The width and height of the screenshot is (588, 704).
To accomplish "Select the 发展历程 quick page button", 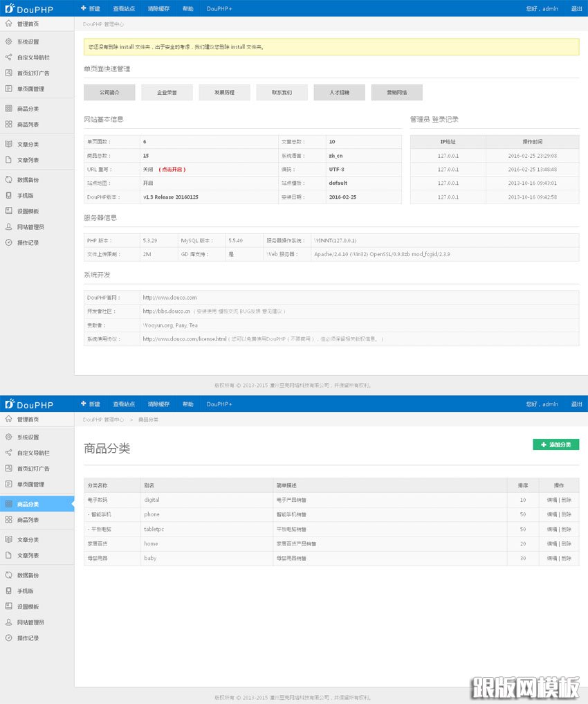I will pos(224,92).
